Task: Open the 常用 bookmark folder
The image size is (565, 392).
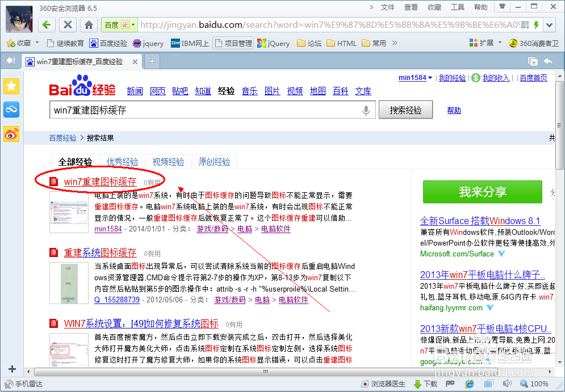Action: click(x=374, y=44)
